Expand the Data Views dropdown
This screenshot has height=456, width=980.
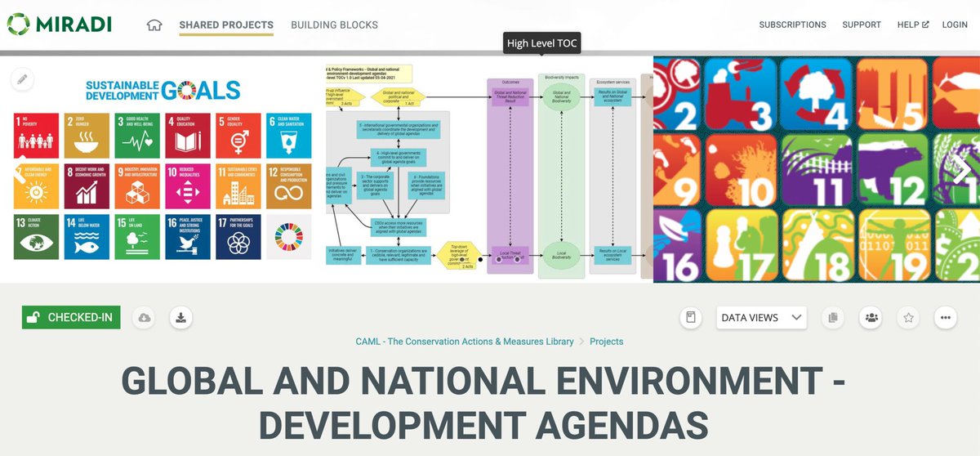pos(762,318)
